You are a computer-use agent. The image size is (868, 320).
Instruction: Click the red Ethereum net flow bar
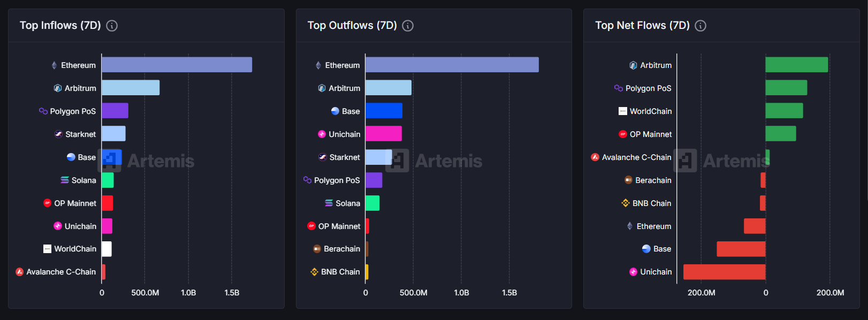pos(755,226)
